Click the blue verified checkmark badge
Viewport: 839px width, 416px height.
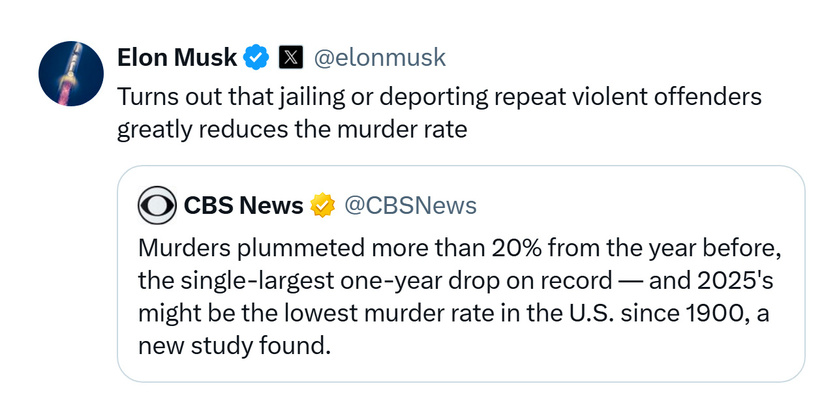coord(256,58)
